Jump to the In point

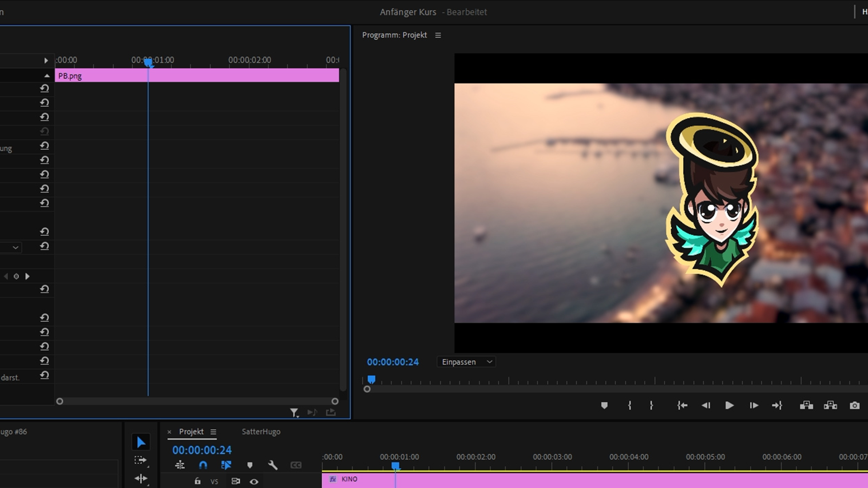682,405
